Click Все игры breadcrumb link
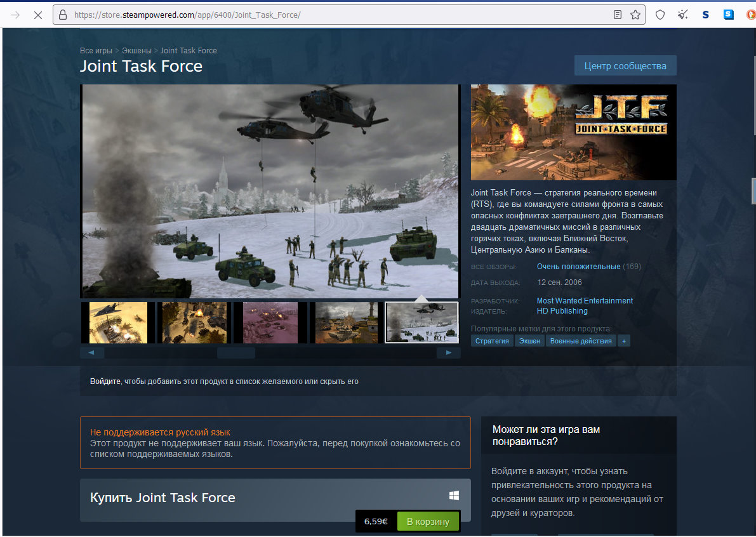Screen dimensions: 756x537 pos(96,51)
